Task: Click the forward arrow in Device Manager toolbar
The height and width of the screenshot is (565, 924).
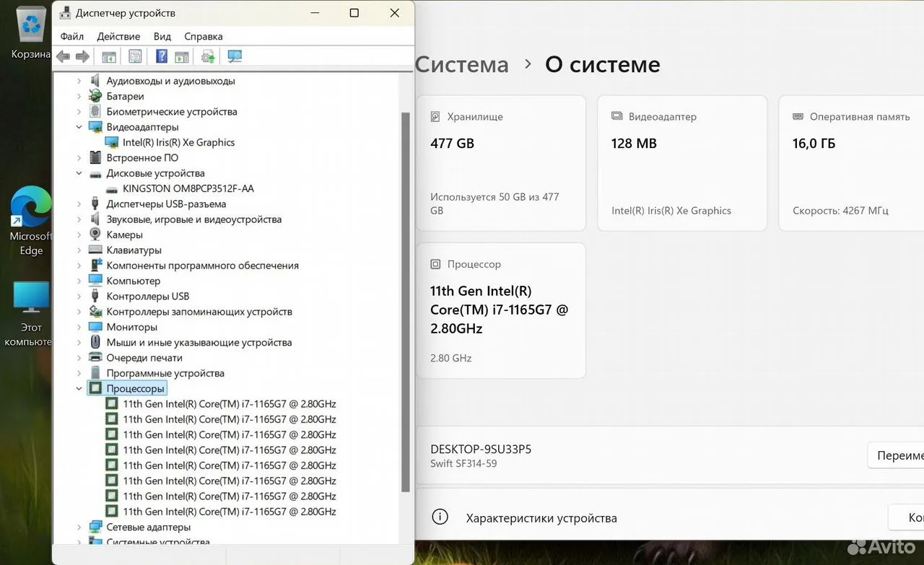Action: [82, 56]
